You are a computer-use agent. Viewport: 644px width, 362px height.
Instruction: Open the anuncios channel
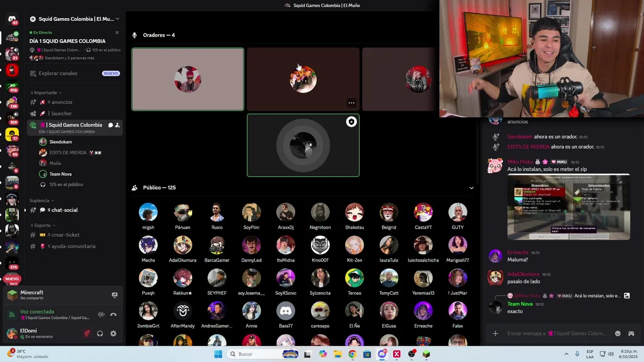tap(74, 102)
